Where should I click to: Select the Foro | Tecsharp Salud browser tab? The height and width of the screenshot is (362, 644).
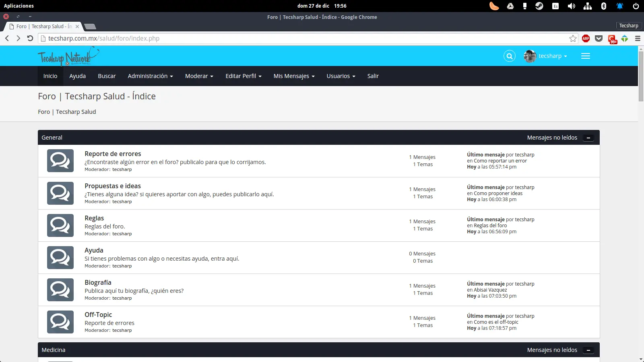[43, 27]
